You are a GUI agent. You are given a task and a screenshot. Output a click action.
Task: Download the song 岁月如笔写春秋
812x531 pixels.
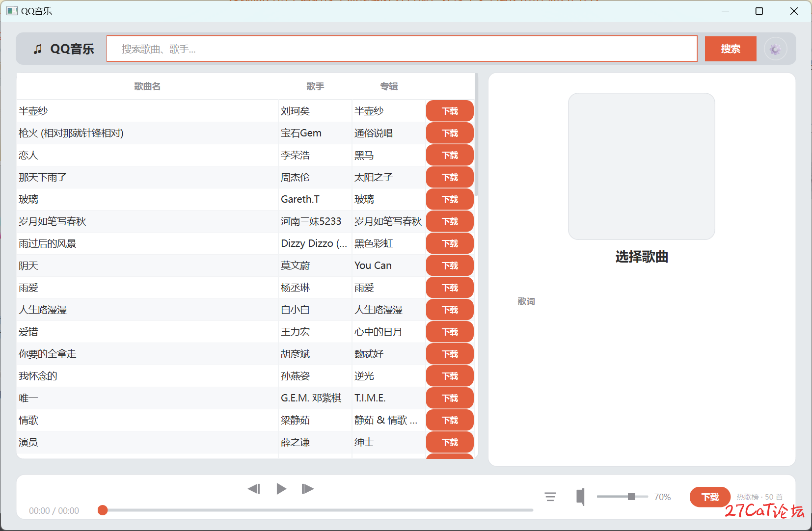tap(450, 221)
